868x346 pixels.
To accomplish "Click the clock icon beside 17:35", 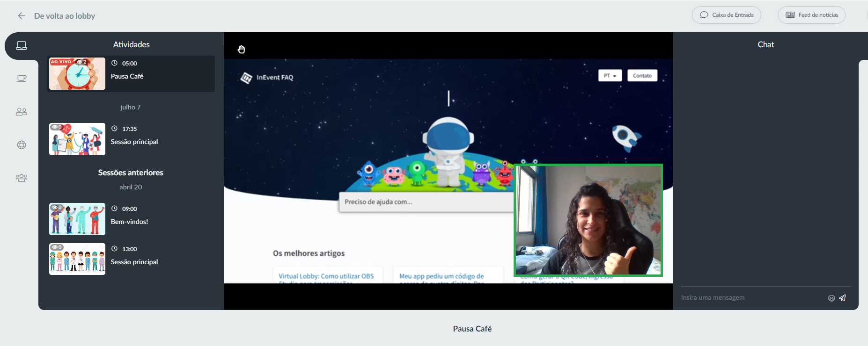I will [x=114, y=129].
